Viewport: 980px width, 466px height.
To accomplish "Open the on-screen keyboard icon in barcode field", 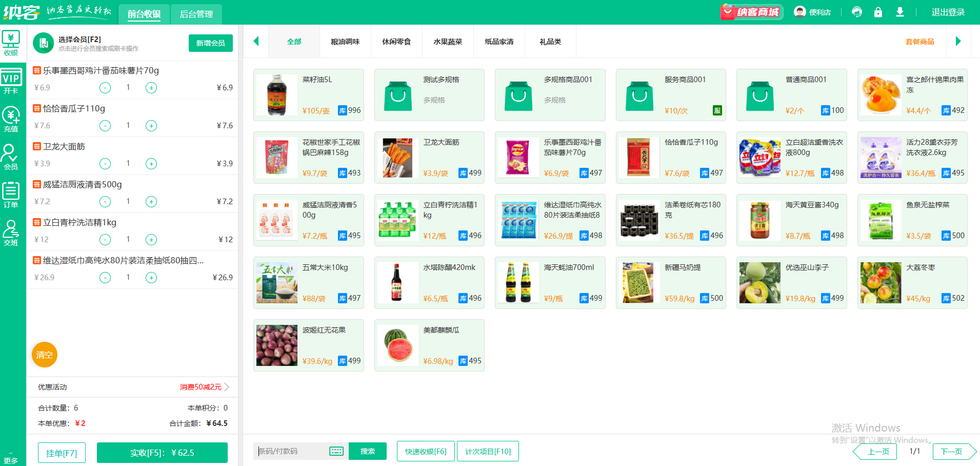I will (x=336, y=451).
